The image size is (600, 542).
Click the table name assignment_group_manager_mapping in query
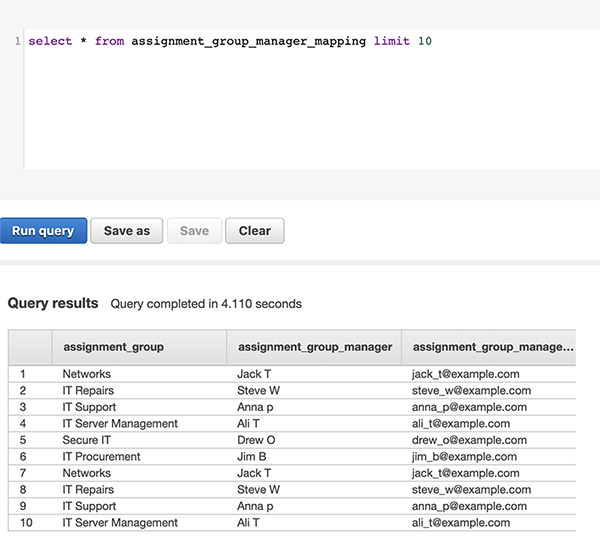coord(249,42)
